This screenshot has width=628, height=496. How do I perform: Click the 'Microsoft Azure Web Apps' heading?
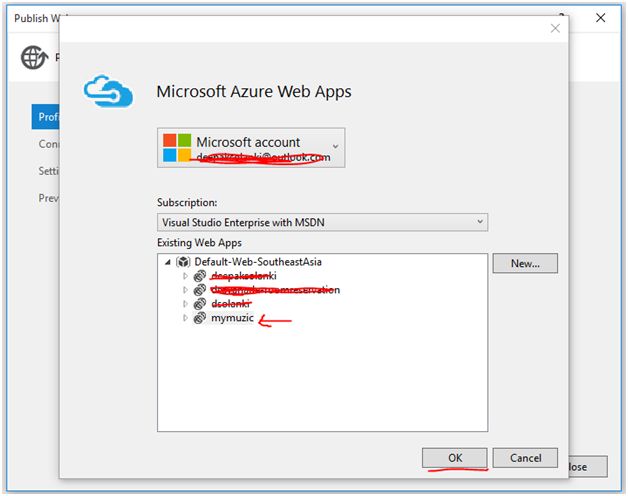coord(254,92)
